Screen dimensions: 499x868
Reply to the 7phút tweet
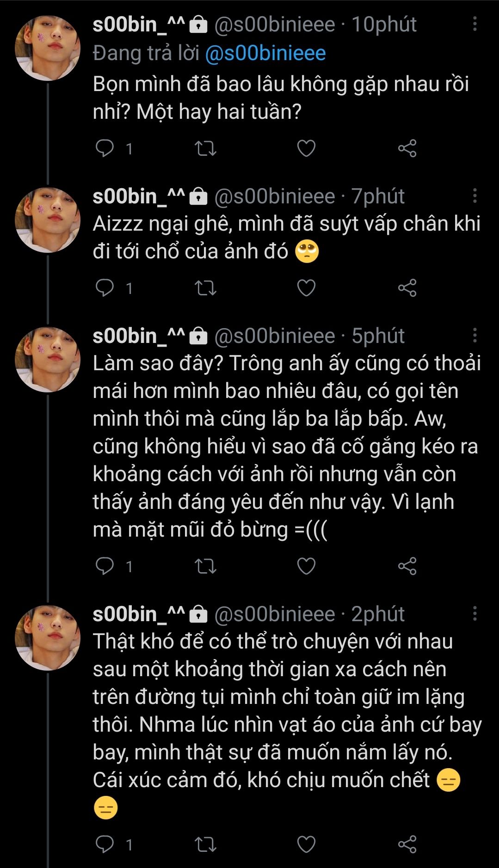[105, 288]
